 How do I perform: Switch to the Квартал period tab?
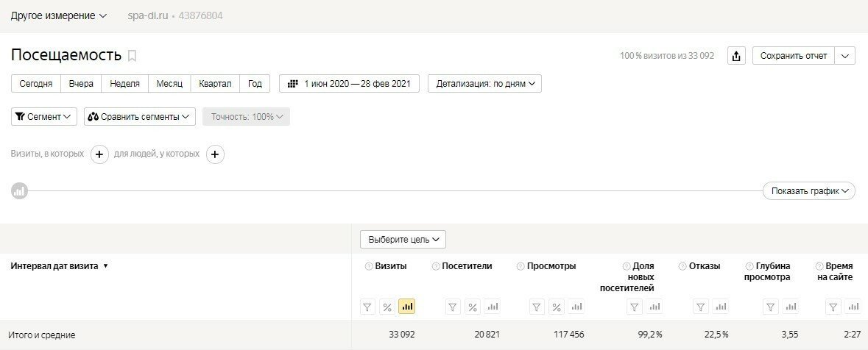coord(215,84)
